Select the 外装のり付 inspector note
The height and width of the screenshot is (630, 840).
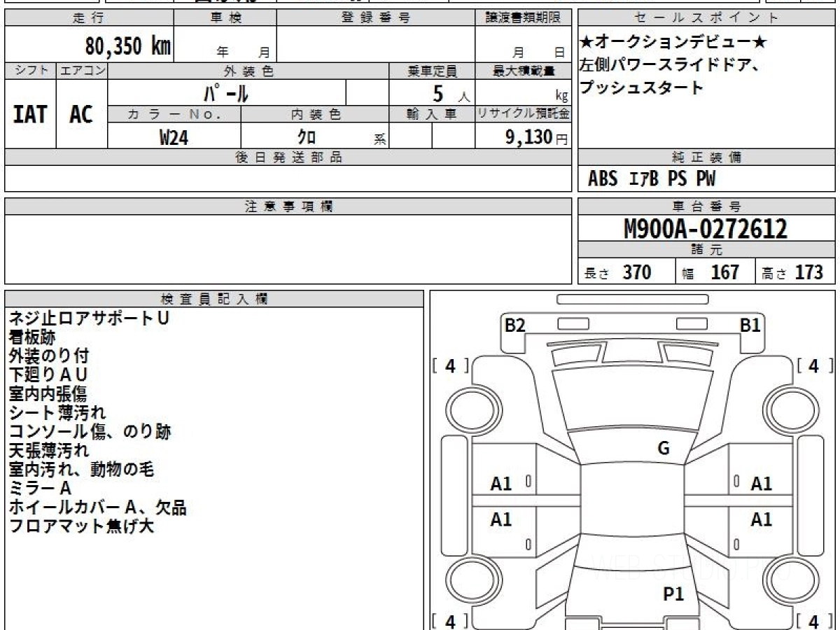[49, 356]
